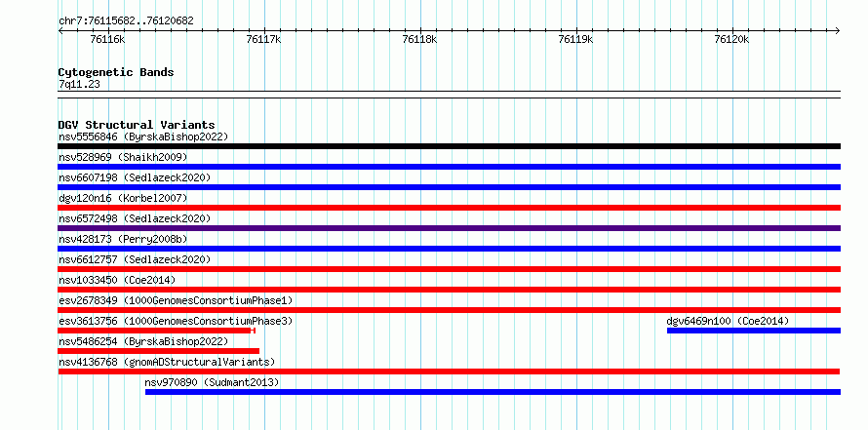Select the blue nsv6607198 variant bar
This screenshot has width=868, height=430.
point(449,187)
